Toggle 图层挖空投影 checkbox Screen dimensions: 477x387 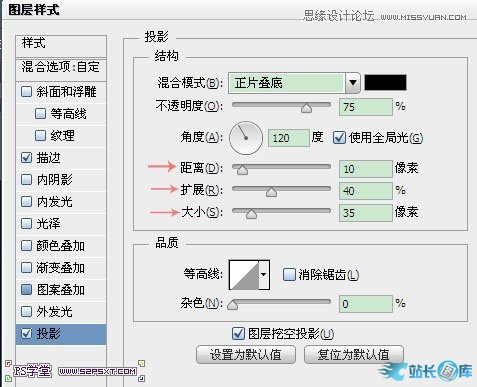(x=238, y=334)
